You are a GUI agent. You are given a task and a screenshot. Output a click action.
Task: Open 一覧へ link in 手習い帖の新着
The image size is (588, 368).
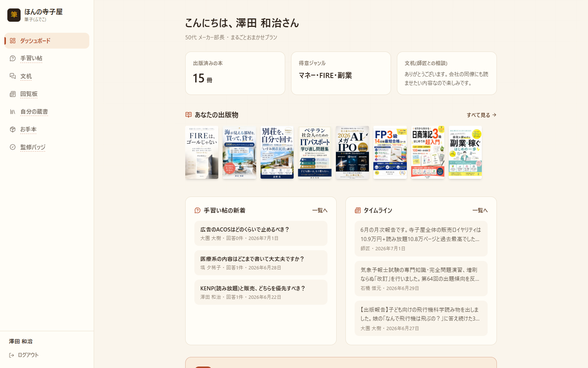[320, 210]
